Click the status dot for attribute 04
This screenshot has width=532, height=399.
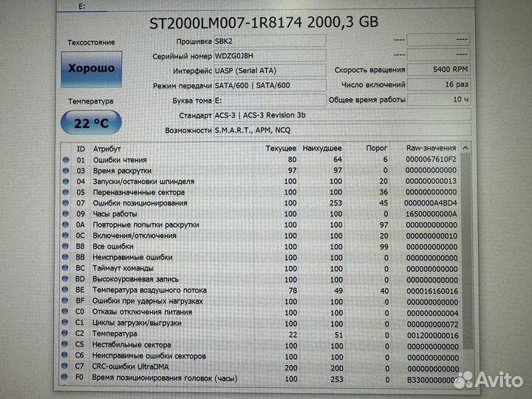66,182
